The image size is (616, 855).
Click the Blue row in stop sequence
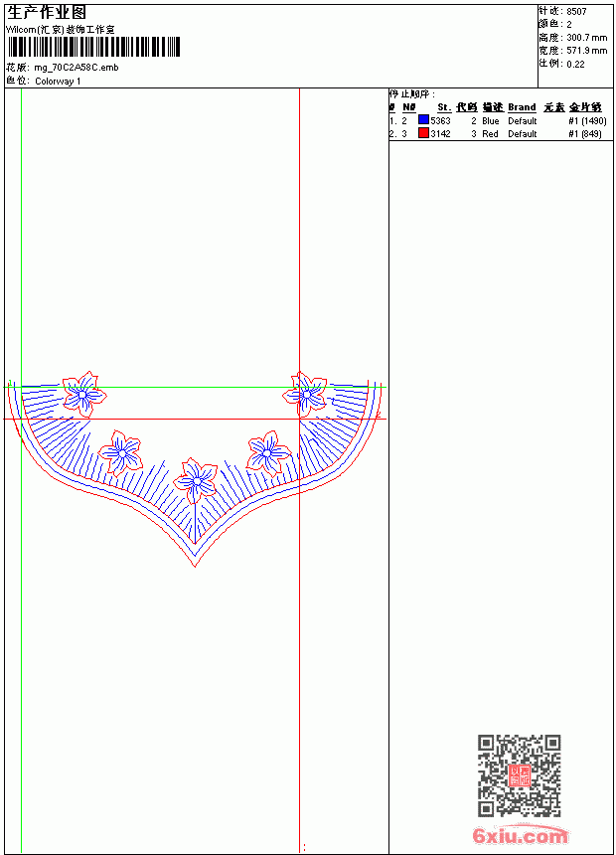(x=498, y=120)
